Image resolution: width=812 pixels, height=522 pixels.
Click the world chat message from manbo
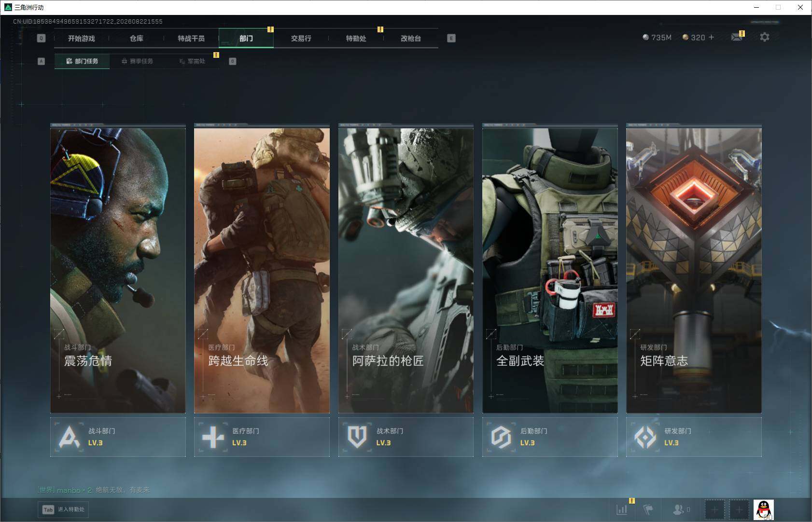tap(94, 490)
